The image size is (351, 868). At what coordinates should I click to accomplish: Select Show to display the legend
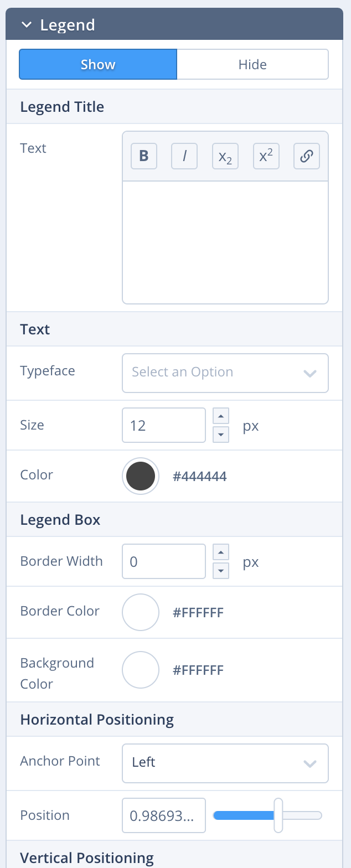click(x=98, y=65)
